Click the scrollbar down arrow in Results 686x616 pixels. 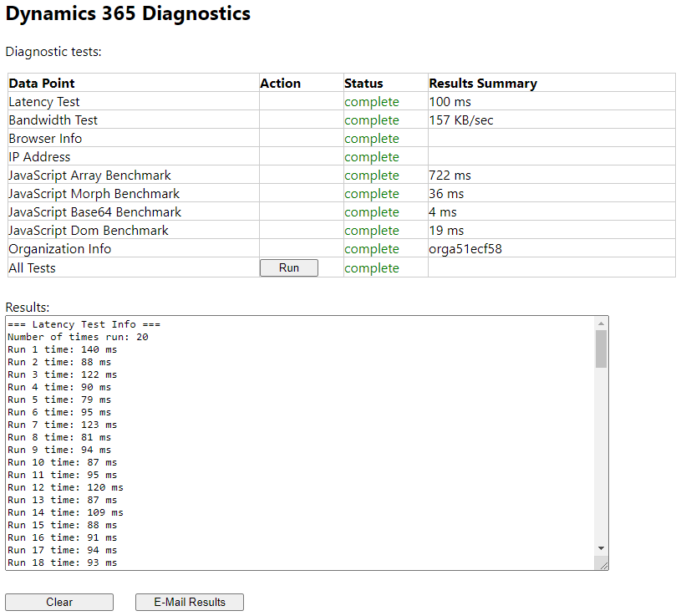click(601, 547)
